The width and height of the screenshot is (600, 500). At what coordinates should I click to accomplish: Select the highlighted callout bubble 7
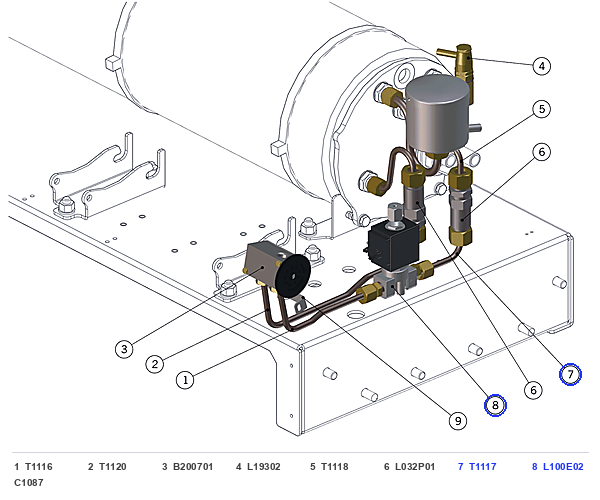(x=571, y=374)
